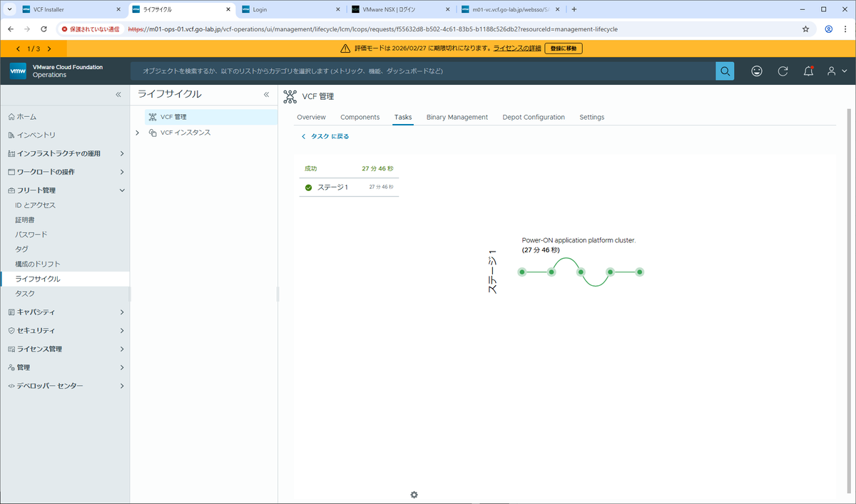This screenshot has width=856, height=504.
Task: Click the VMware Cloud Foundation logo
Action: coord(18,71)
